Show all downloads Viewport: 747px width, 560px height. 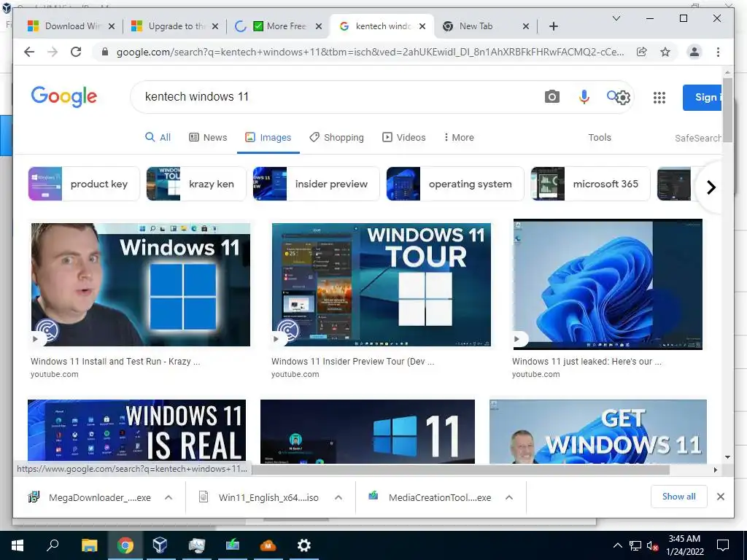pyautogui.click(x=679, y=497)
